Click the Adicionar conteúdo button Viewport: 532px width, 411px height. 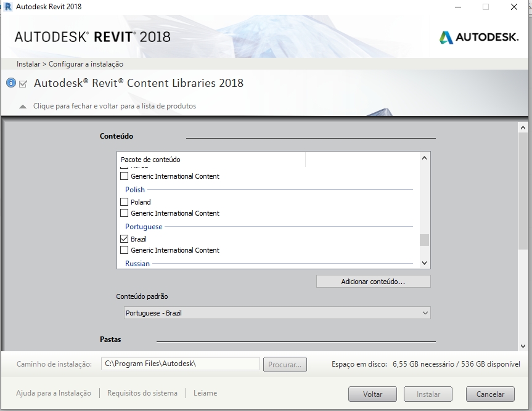tap(373, 281)
